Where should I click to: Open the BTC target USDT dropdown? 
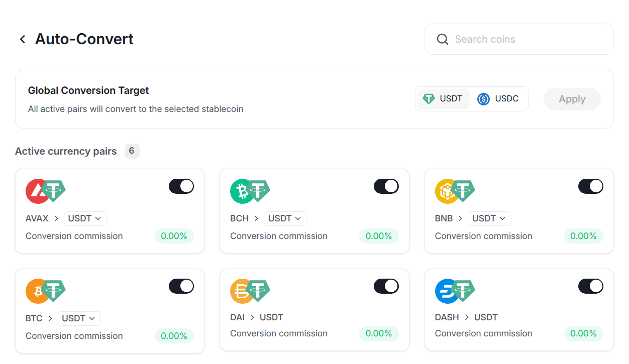coord(79,318)
